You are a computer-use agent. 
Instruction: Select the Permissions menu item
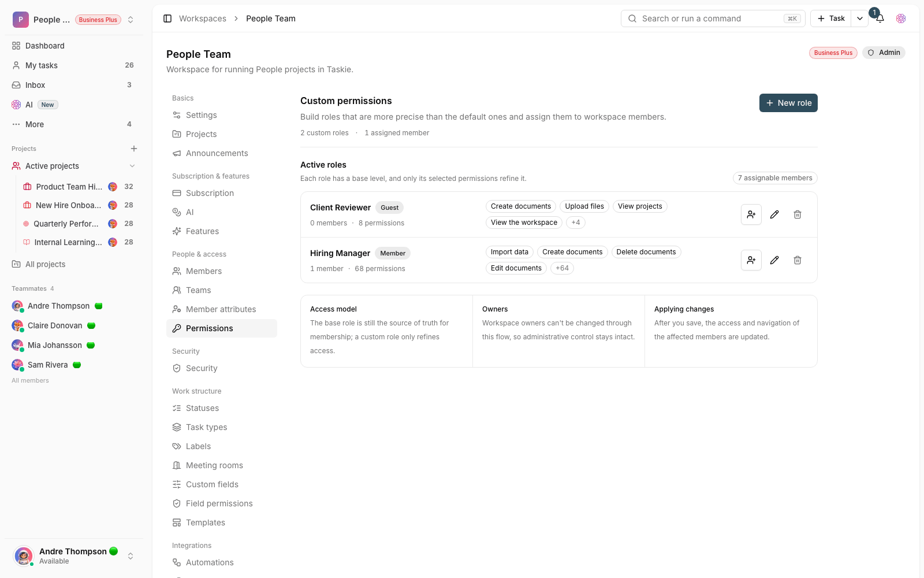[222, 328]
